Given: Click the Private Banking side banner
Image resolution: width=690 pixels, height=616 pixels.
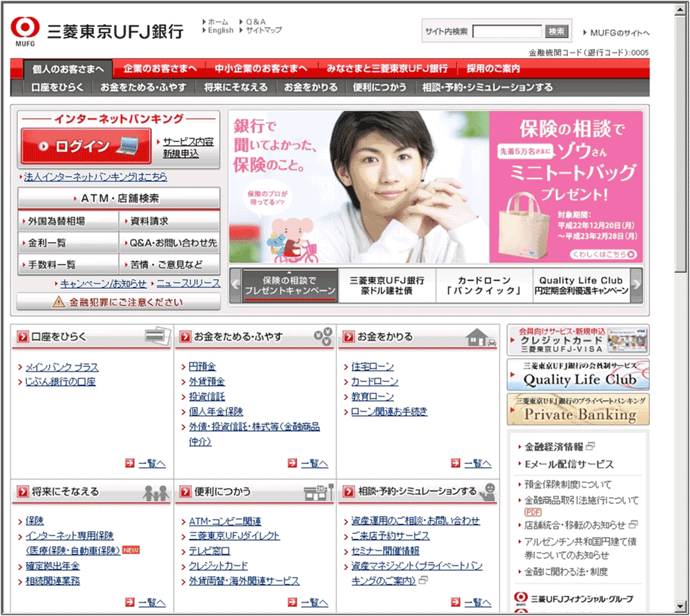Looking at the screenshot, I should click(578, 409).
